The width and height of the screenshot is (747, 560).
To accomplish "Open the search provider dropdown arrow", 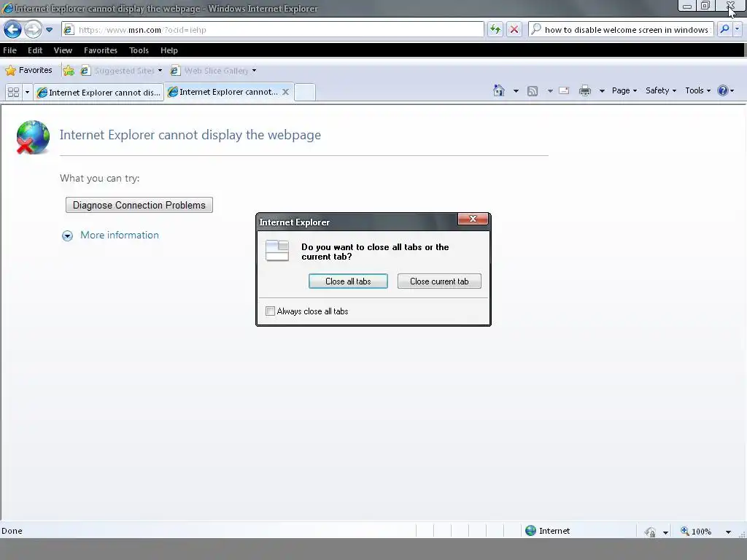I will (738, 29).
